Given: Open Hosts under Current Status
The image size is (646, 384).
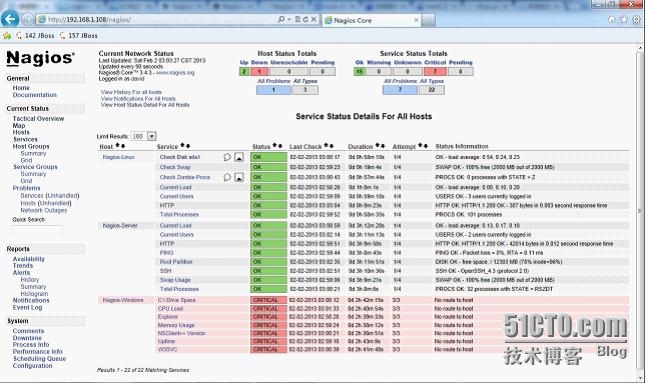Looking at the screenshot, I should [21, 132].
